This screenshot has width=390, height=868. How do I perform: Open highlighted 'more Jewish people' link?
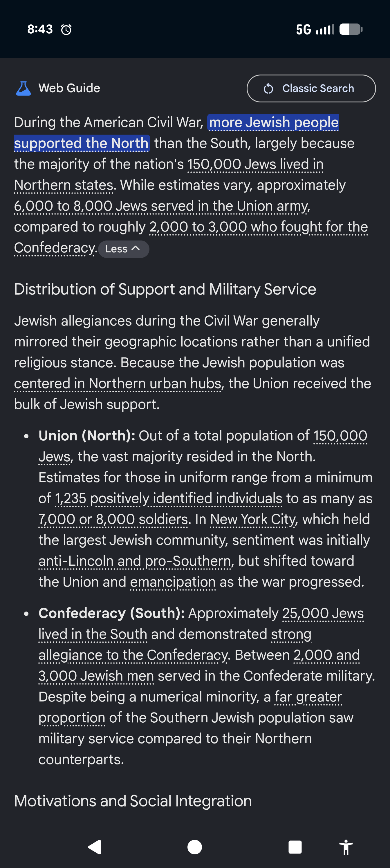point(274,123)
